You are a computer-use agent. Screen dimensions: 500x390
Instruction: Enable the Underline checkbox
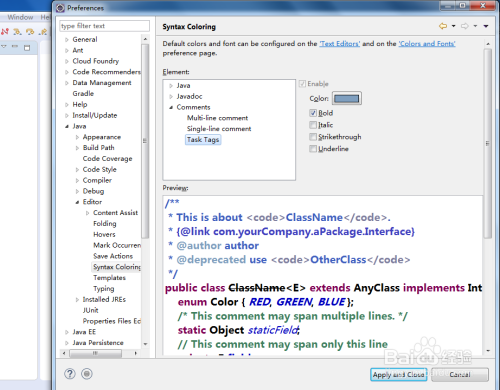click(x=313, y=149)
